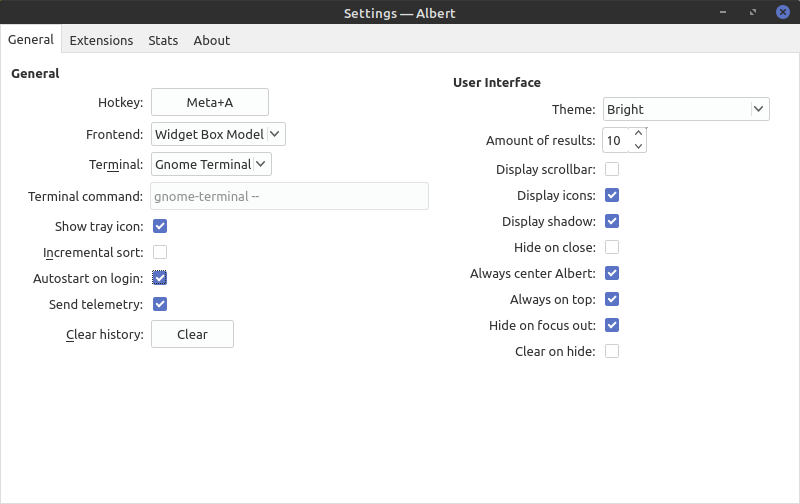Toggle Always center Albert checkbox

[612, 273]
